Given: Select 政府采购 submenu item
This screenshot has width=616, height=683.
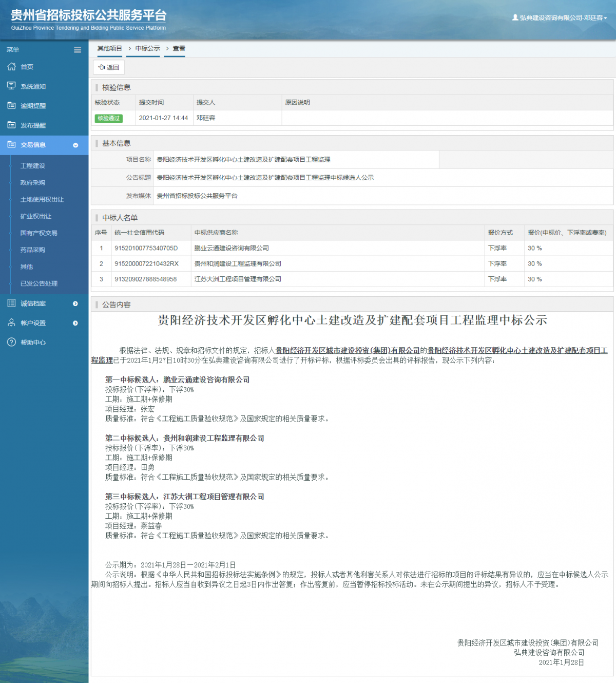Looking at the screenshot, I should pos(33,183).
